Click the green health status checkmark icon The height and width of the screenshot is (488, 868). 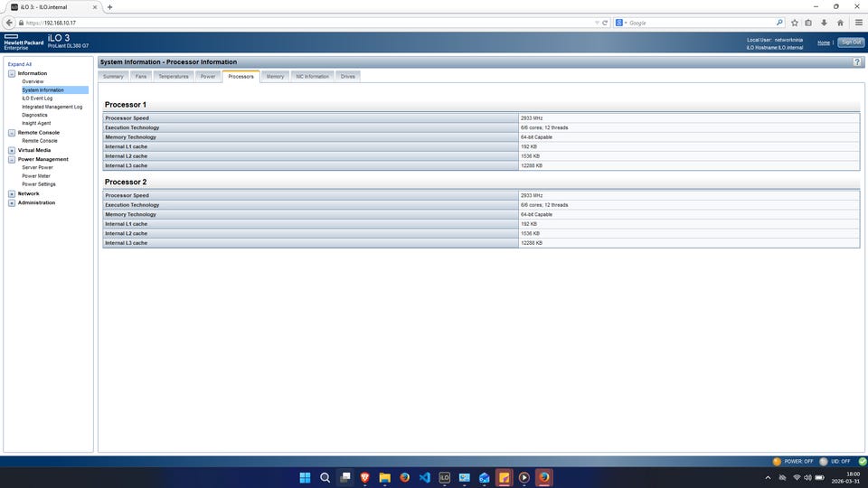862,461
